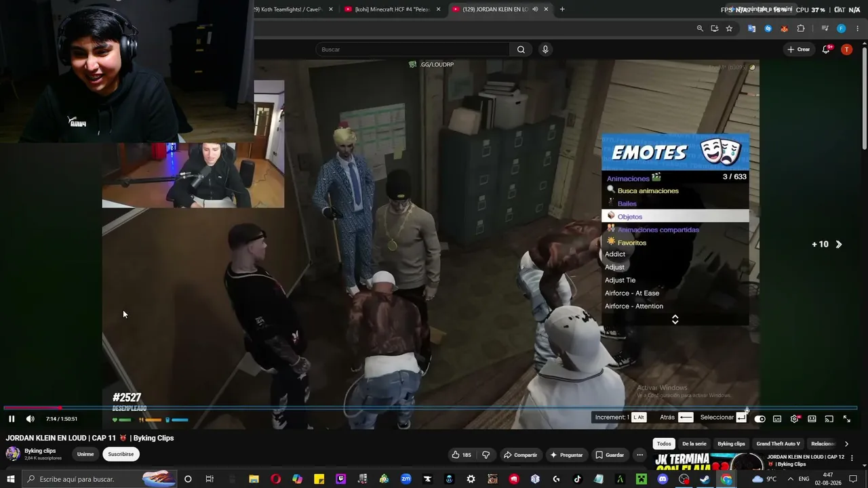This screenshot has width=868, height=488.
Task: Select the Byking clips filter chip
Action: pyautogui.click(x=731, y=444)
